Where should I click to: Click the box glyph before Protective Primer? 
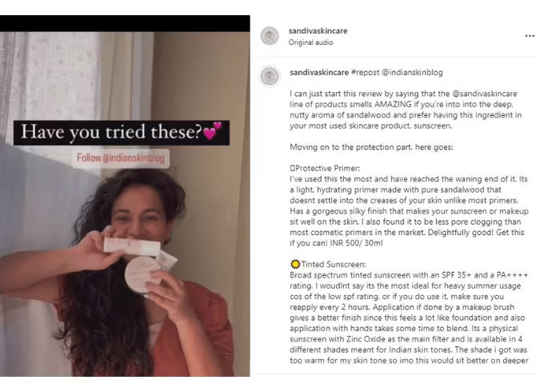[292, 168]
